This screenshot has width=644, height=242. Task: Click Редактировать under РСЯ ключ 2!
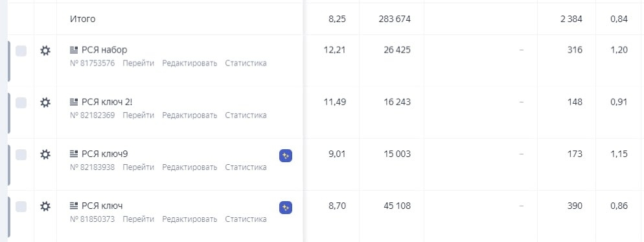(189, 115)
